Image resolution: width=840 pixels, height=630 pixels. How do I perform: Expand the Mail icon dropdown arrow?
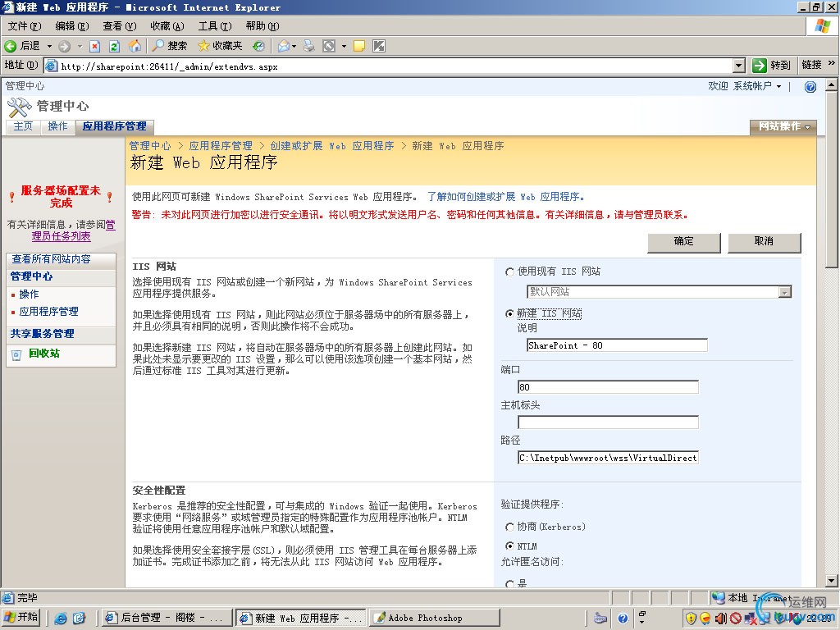[294, 46]
